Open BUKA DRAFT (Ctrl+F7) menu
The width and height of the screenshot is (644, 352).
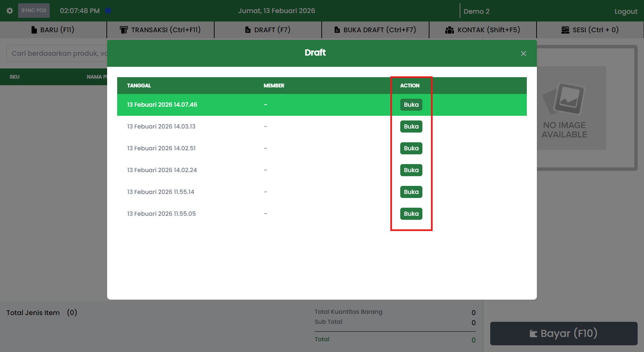[375, 30]
